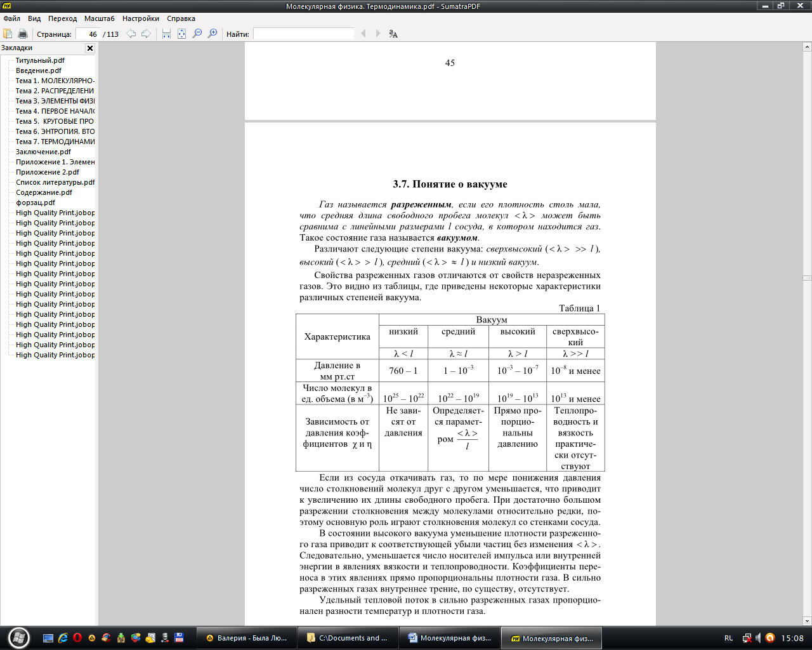
Task: Go to next page with right arrow
Action: click(146, 34)
